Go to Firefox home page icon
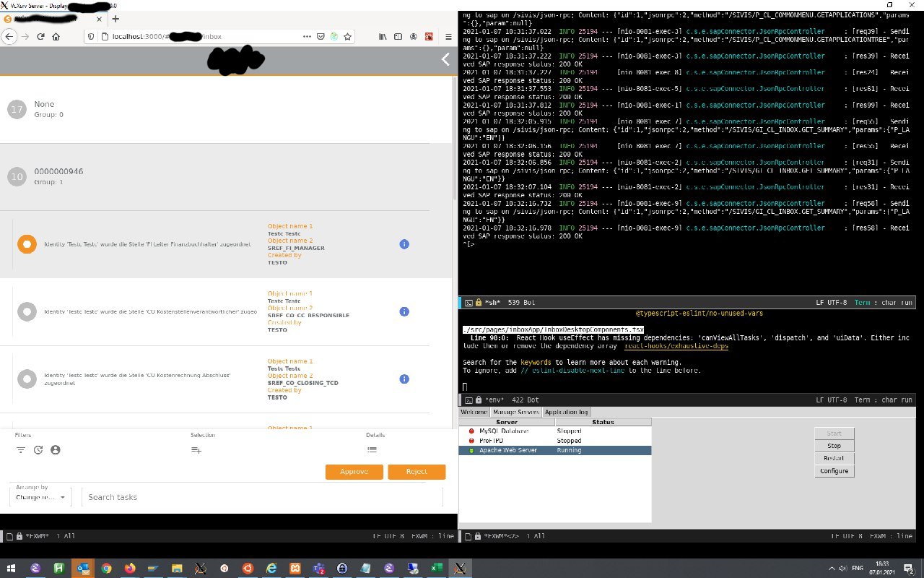 pos(56,36)
